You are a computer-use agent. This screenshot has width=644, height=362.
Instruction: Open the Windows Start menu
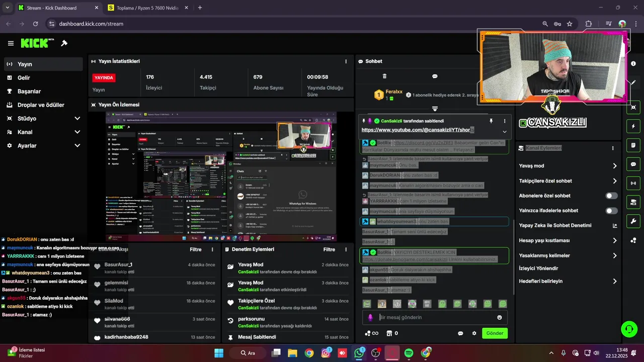(x=219, y=353)
